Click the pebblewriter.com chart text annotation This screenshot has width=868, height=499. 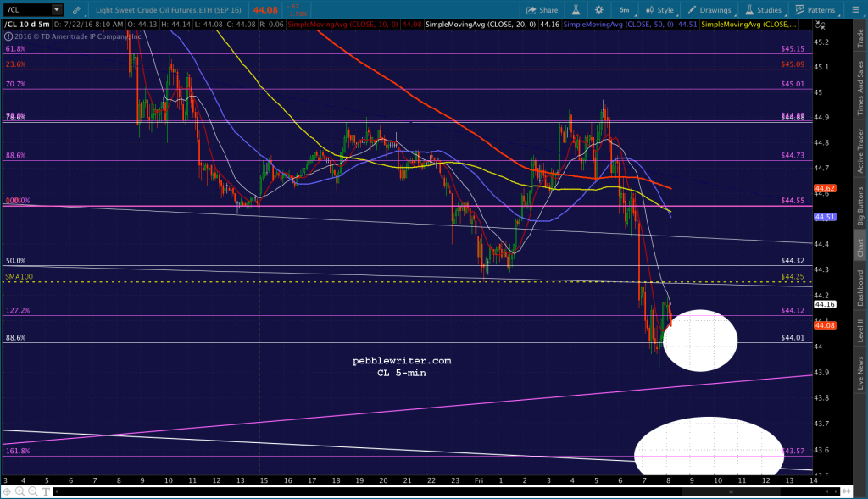[402, 361]
